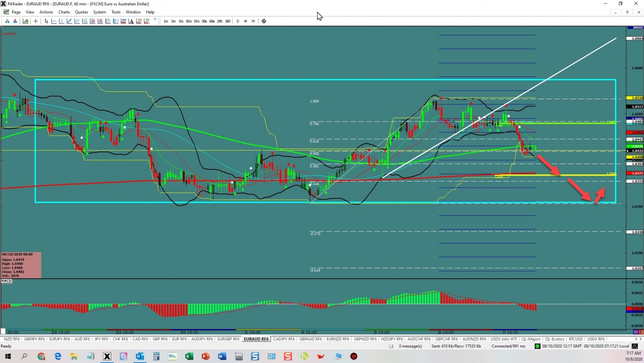
Task: Select the arrow pointer tool
Action: (x=46, y=21)
